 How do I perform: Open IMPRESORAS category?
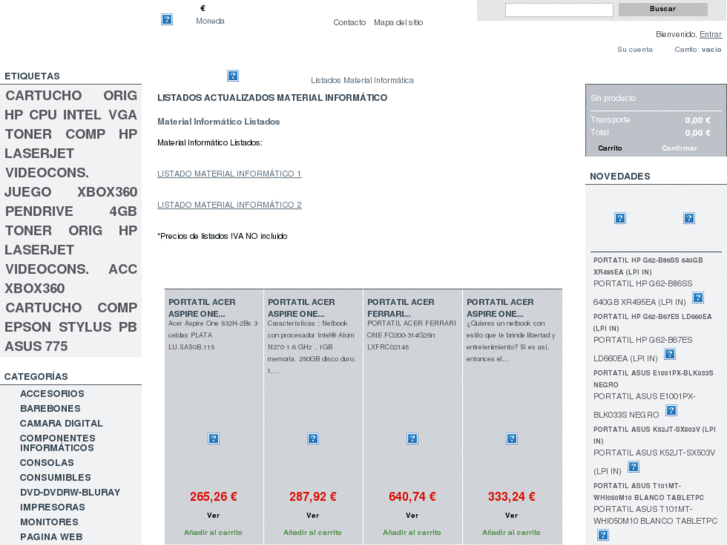[x=52, y=507]
